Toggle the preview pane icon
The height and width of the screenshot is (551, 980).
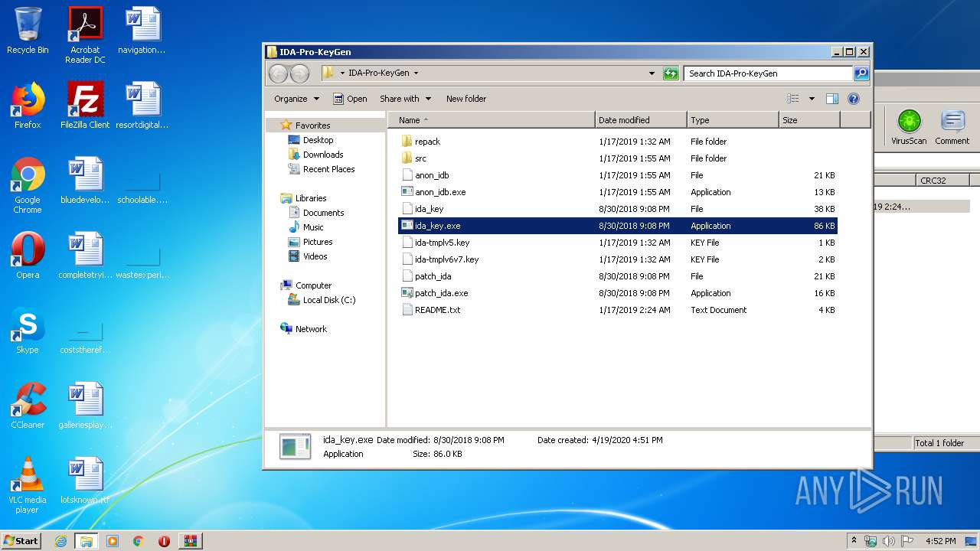(x=832, y=99)
